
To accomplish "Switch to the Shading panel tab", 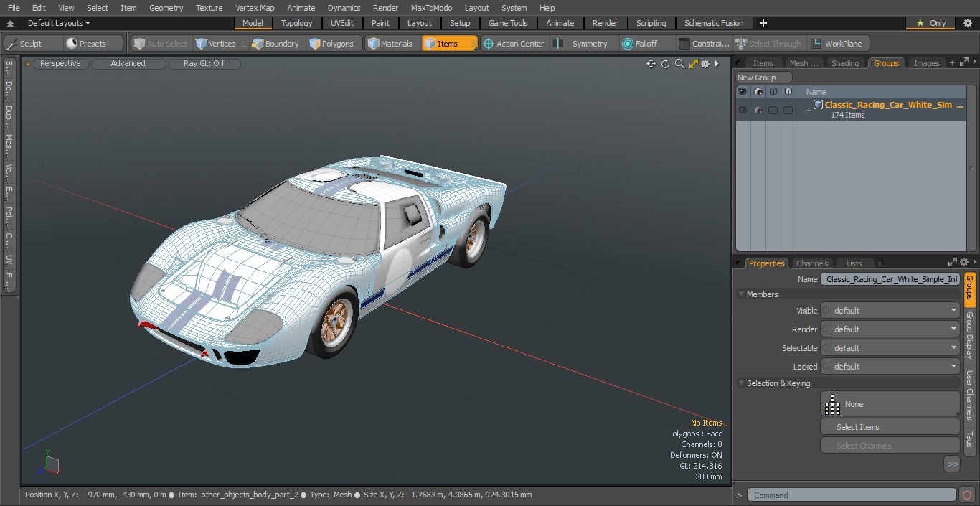I will click(x=844, y=63).
